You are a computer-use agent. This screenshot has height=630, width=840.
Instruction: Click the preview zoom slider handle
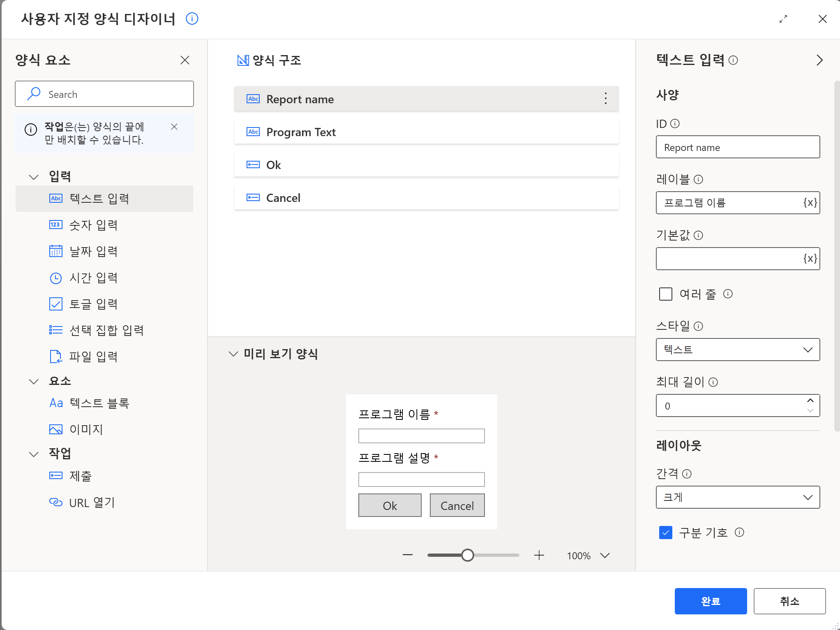click(x=467, y=556)
